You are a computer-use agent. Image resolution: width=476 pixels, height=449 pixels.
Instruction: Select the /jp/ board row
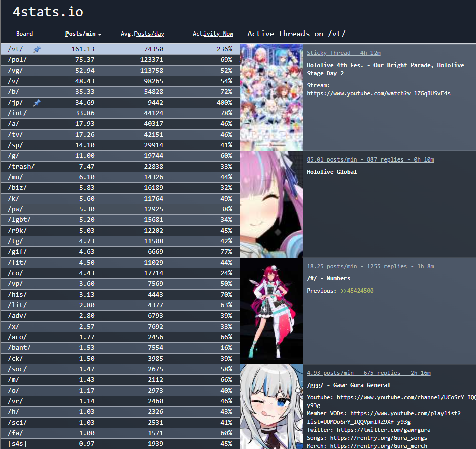(120, 103)
